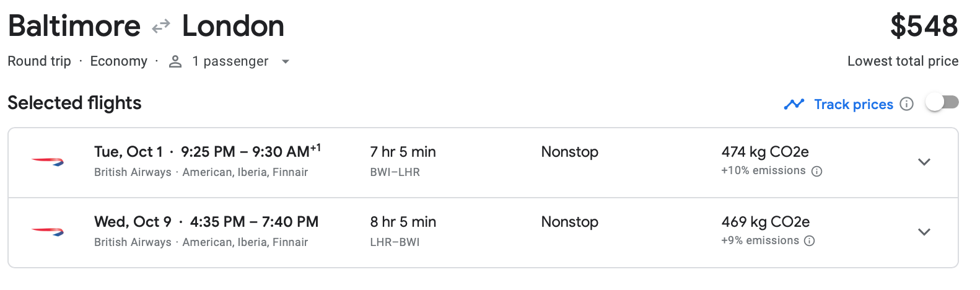
Task: Expand the Tue, Oct 1 flight details
Action: point(924,162)
